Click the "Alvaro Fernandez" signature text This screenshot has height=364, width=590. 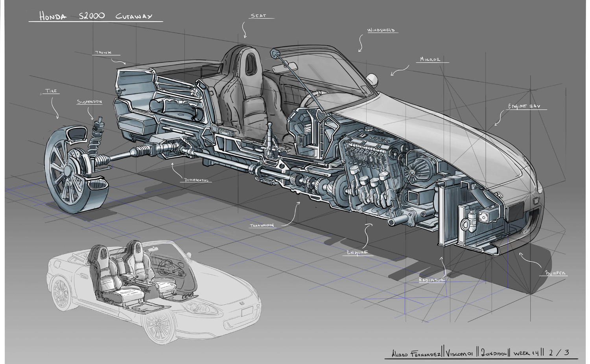pos(415,353)
